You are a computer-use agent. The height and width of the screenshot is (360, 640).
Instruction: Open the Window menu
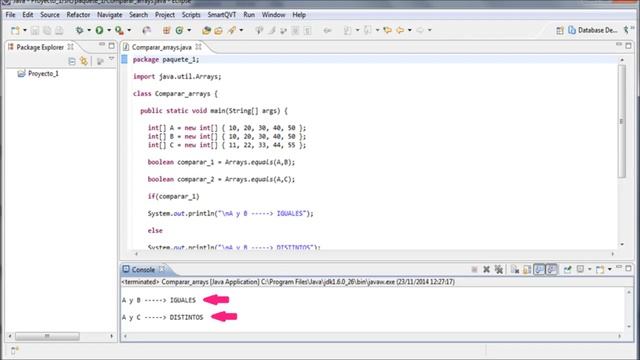tap(273, 15)
